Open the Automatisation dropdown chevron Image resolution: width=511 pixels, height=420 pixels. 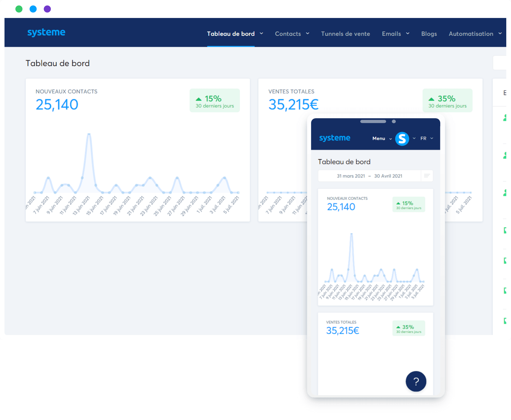pos(500,33)
